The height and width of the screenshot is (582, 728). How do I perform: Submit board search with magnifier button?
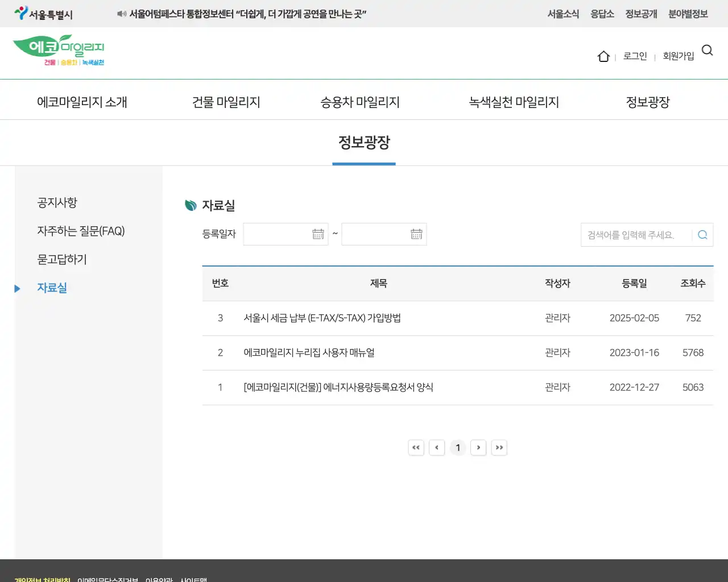(x=702, y=235)
